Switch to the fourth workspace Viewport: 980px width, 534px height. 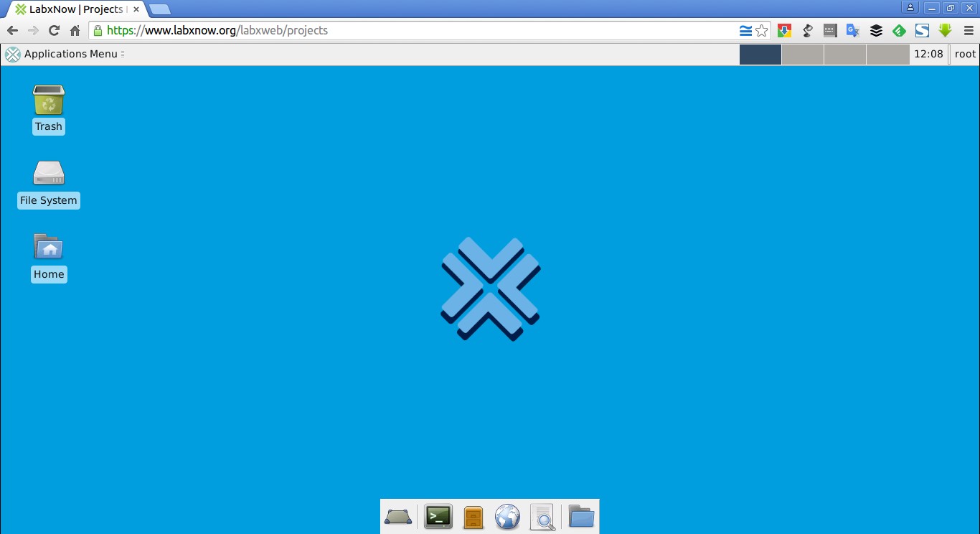[887, 55]
